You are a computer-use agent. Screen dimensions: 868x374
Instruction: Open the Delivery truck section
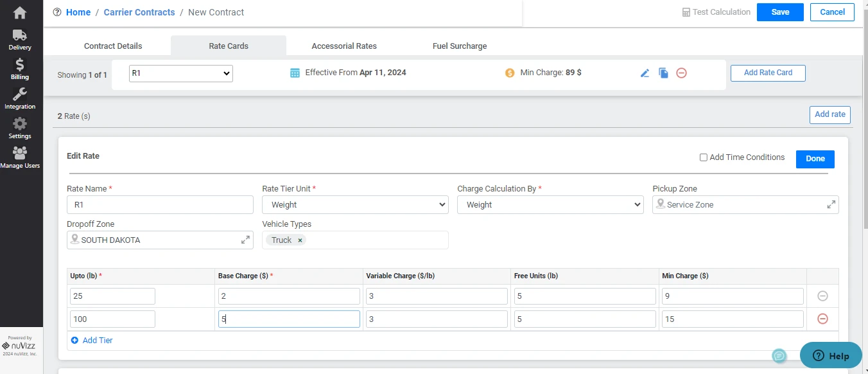pyautogui.click(x=20, y=40)
